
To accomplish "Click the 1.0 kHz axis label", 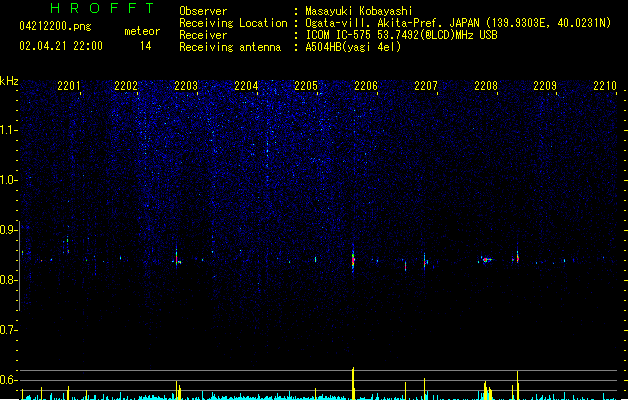I will pos(8,180).
